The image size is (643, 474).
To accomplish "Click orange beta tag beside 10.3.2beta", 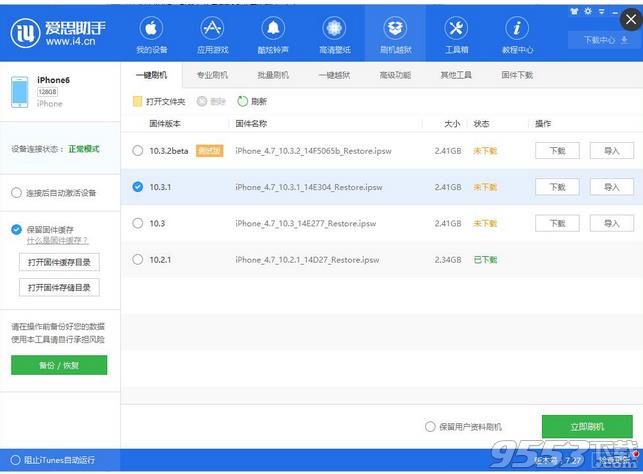I will coord(210,151).
